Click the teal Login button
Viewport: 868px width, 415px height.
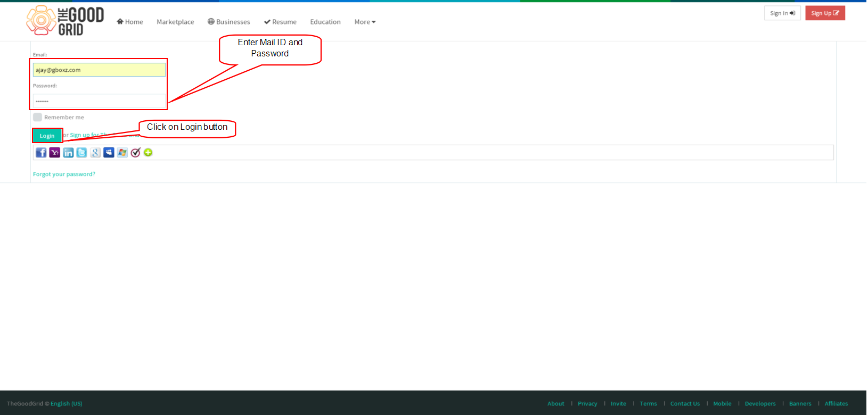pyautogui.click(x=47, y=136)
